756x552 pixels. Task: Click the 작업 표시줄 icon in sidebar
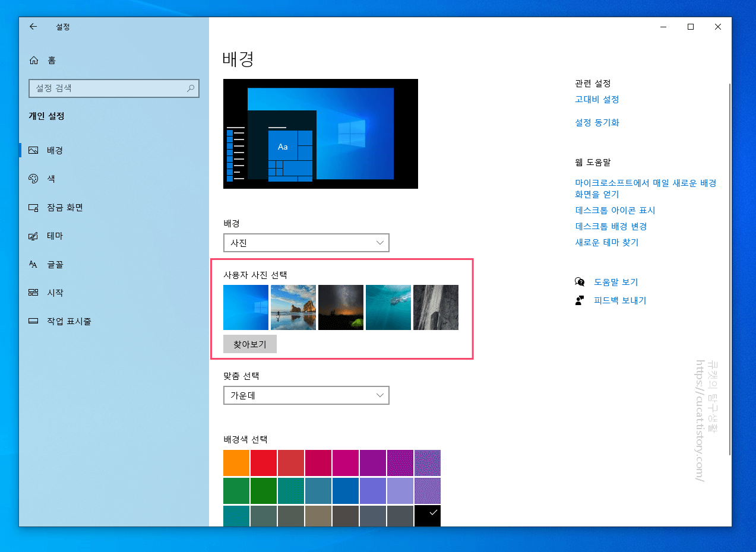34,321
